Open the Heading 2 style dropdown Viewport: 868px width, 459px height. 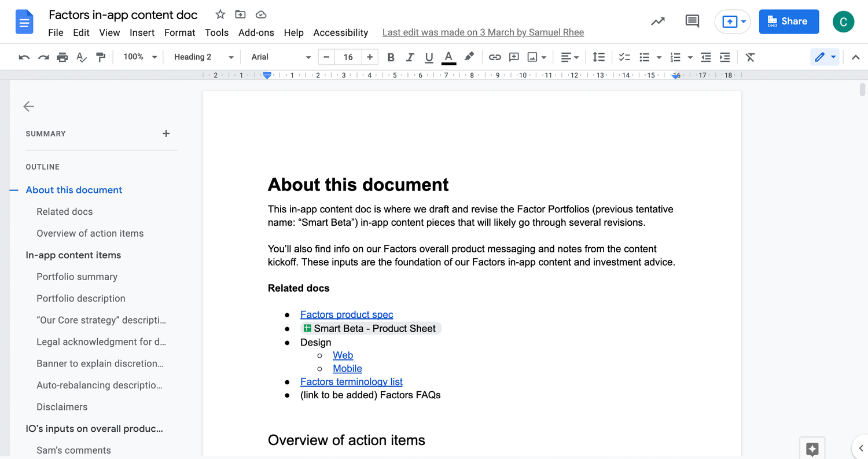[204, 57]
